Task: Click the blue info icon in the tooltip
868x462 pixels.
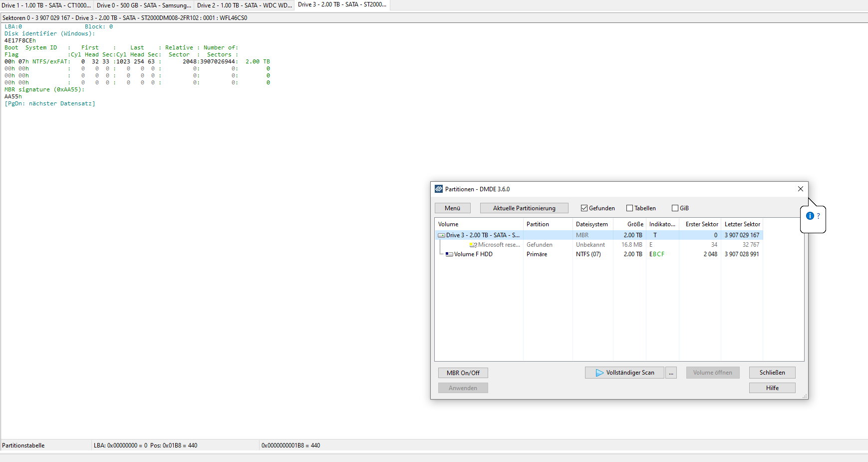Action: (x=810, y=216)
